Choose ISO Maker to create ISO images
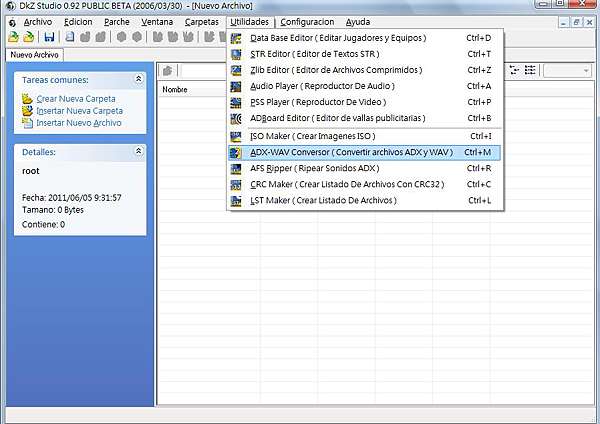Image resolution: width=600 pixels, height=424 pixels. click(365, 136)
